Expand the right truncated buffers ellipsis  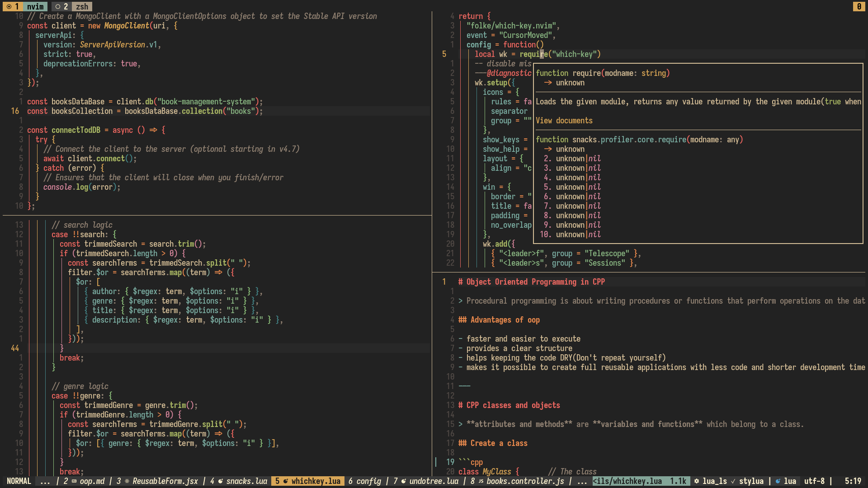pos(582,481)
